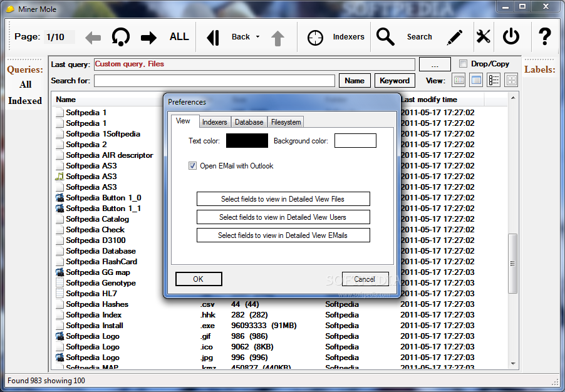Click image icon of Softpedia Button 1_0

pos(60,198)
